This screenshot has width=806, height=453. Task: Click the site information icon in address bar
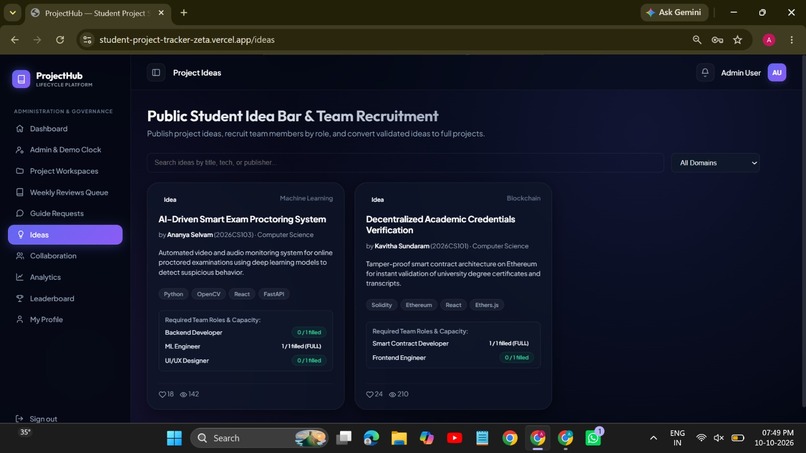tap(87, 40)
